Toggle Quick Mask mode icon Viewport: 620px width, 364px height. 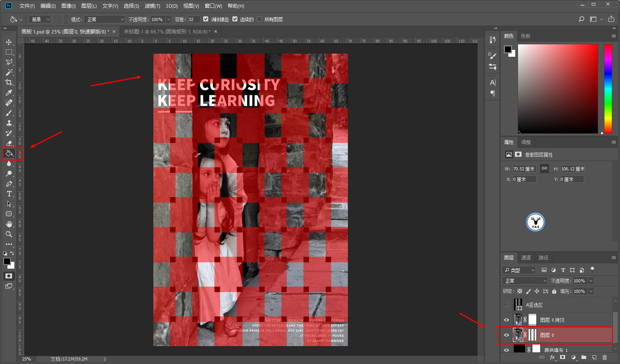(x=9, y=276)
